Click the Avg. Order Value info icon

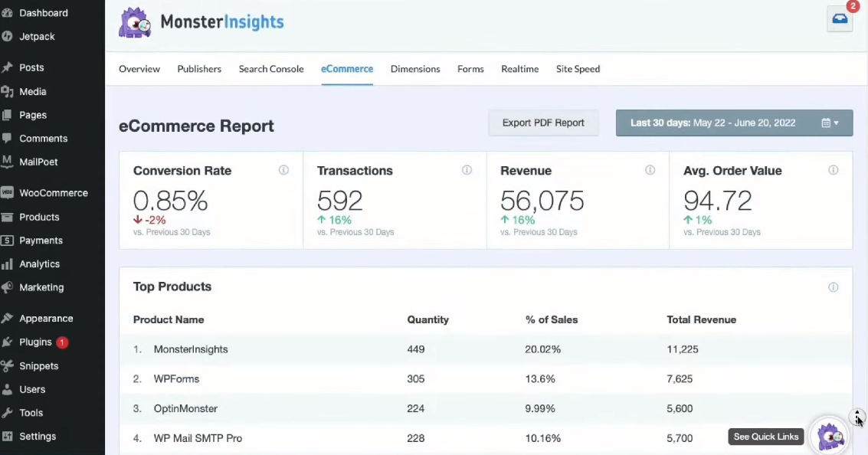pos(834,170)
